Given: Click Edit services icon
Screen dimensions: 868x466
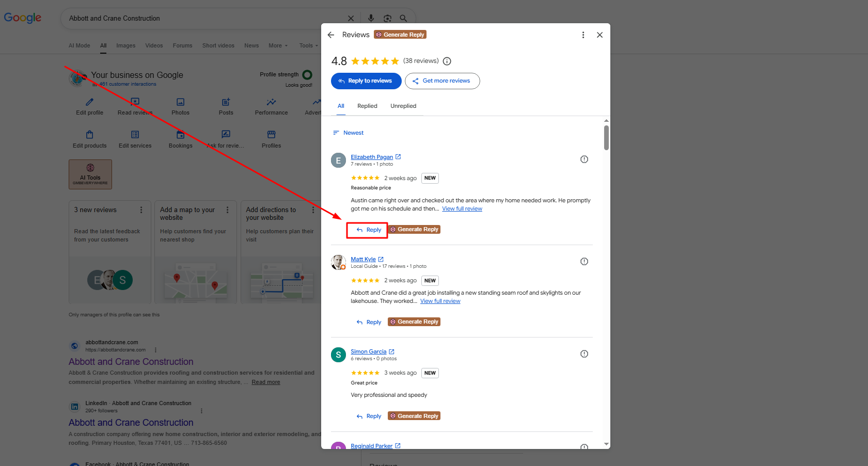Looking at the screenshot, I should (x=135, y=135).
